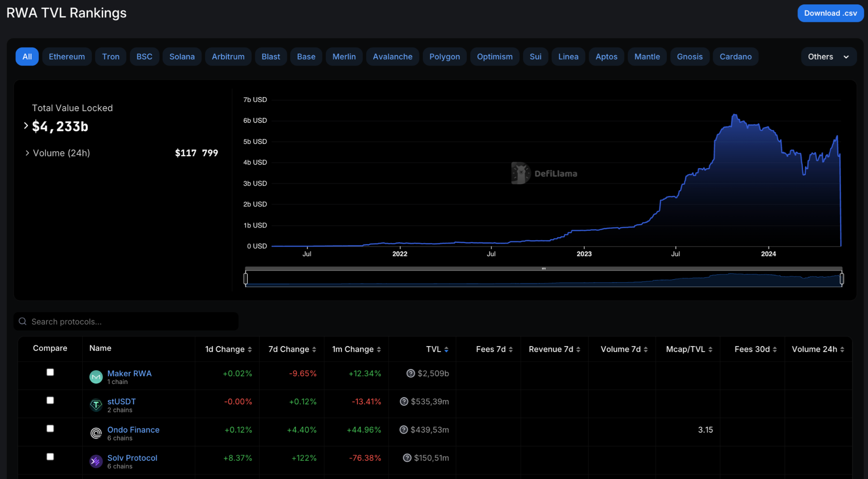Click the Ondo Finance logo icon

pos(96,433)
